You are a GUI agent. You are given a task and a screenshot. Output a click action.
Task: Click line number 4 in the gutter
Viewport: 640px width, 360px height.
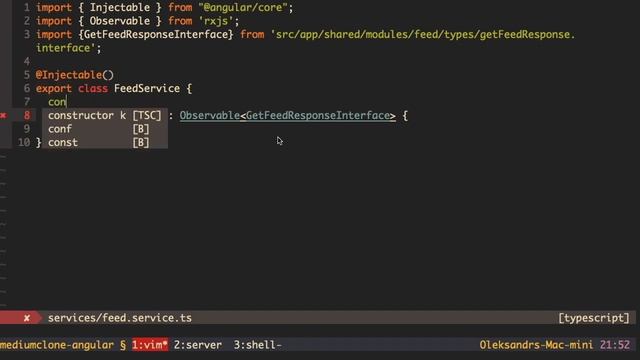point(27,62)
